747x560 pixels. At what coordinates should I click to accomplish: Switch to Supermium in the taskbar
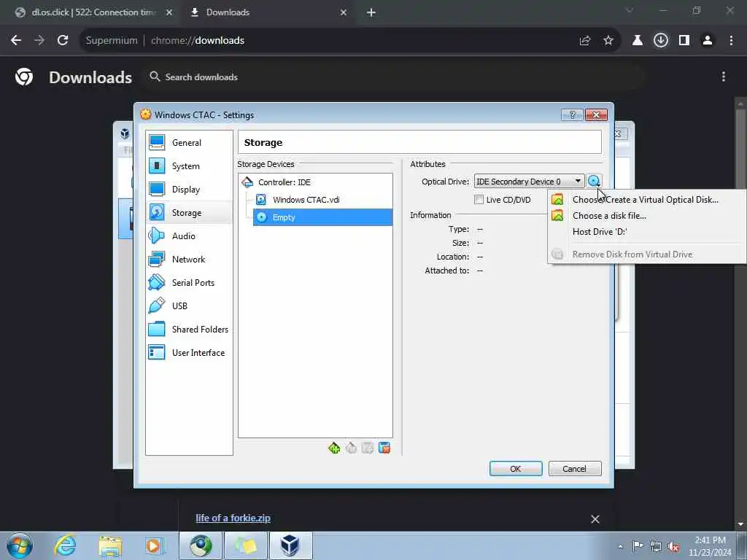click(x=201, y=545)
